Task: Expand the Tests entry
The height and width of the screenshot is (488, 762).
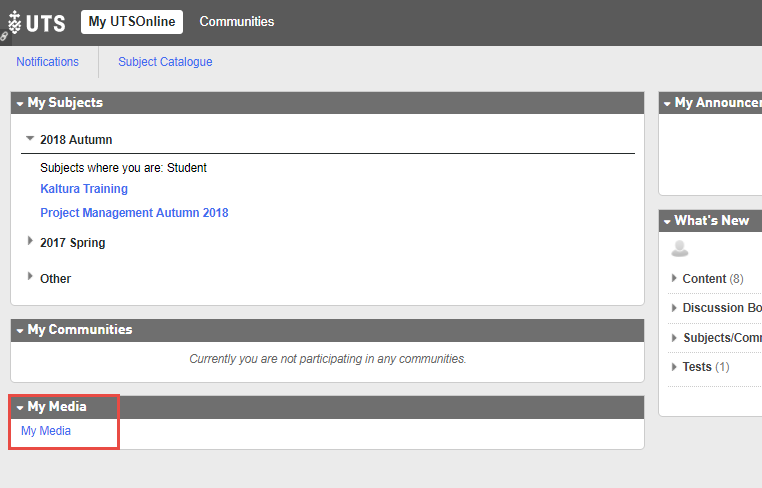Action: point(674,367)
